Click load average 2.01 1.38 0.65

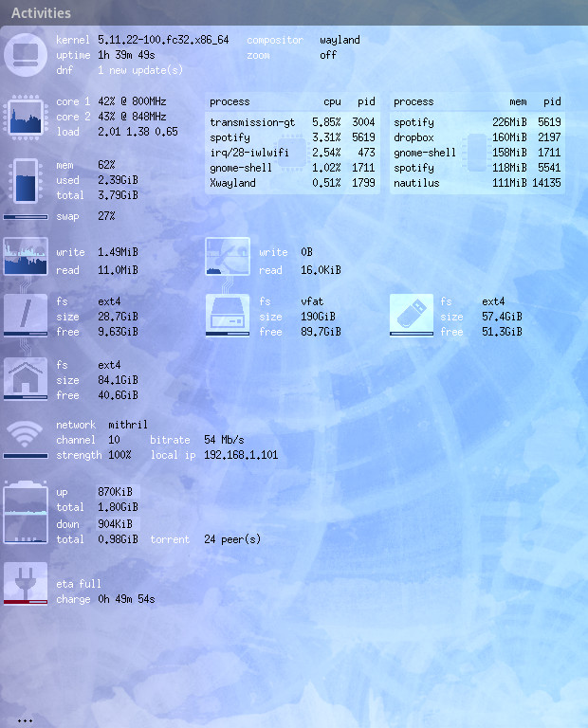tap(138, 132)
